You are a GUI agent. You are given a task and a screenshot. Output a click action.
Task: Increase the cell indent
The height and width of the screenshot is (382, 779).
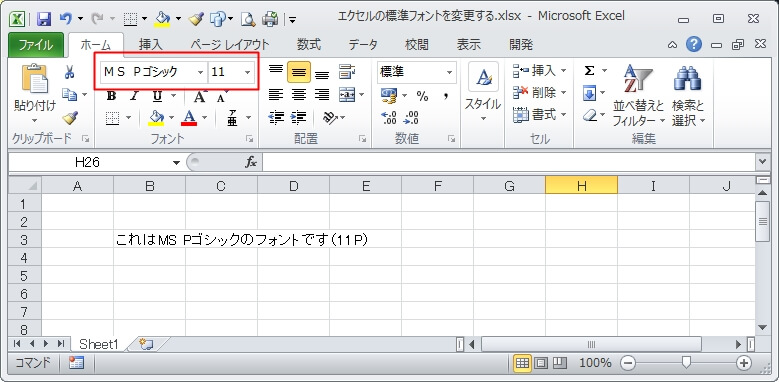tap(299, 117)
